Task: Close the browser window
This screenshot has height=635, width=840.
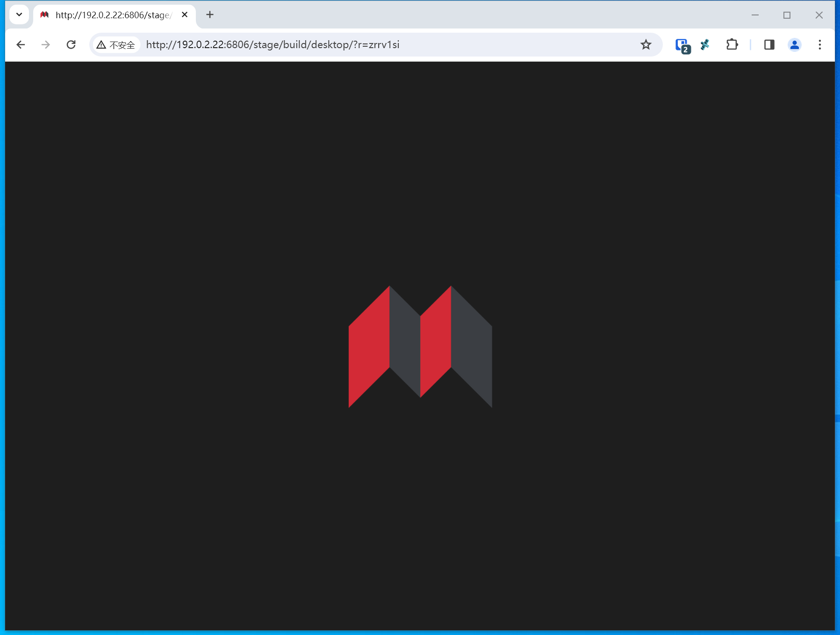Action: pos(819,15)
